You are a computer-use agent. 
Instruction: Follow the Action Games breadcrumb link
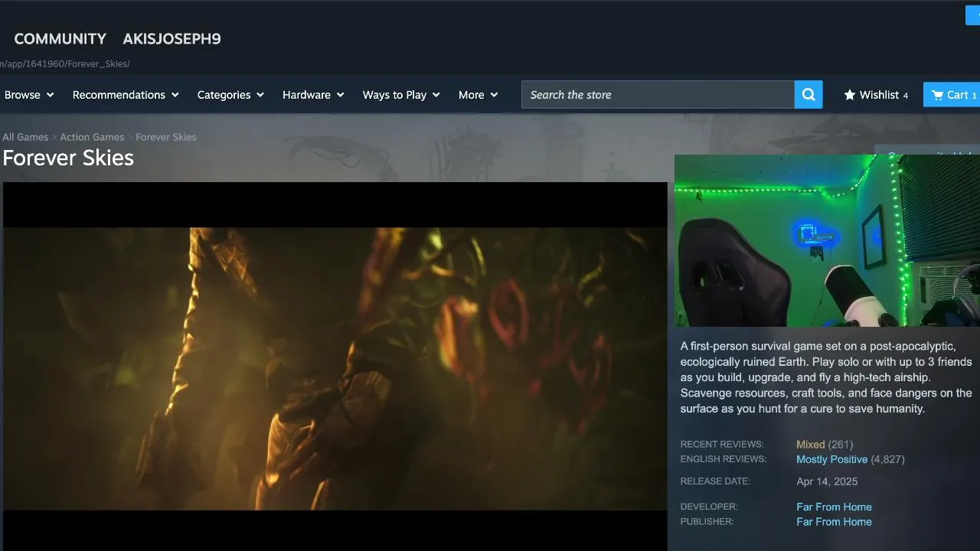point(92,137)
